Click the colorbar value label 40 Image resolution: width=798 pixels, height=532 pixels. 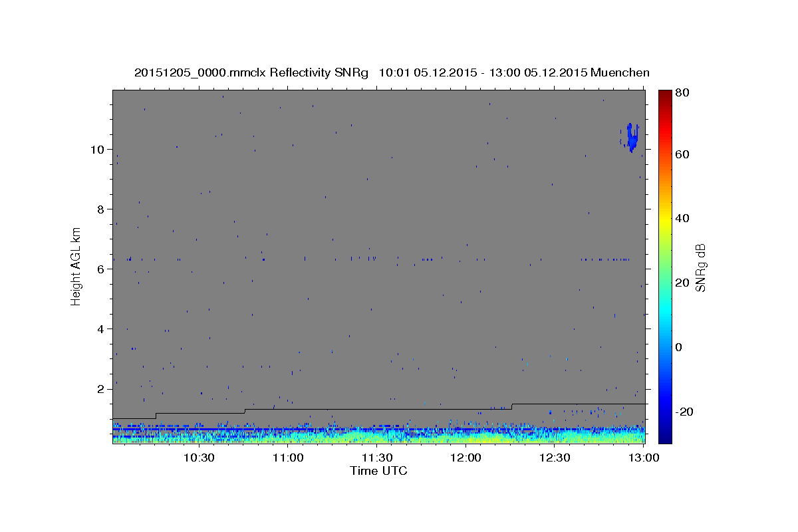coord(682,218)
